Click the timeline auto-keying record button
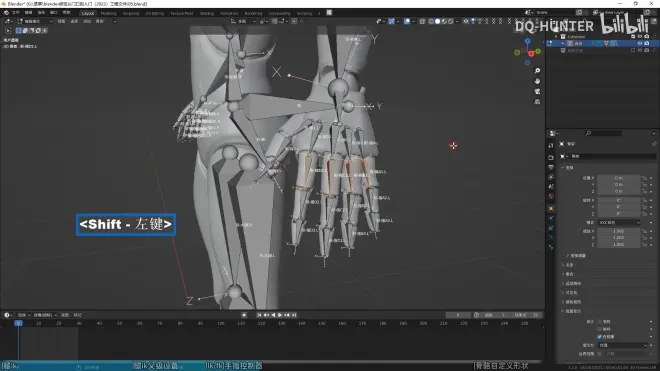Screen dimensions: 660x371 click(244, 315)
